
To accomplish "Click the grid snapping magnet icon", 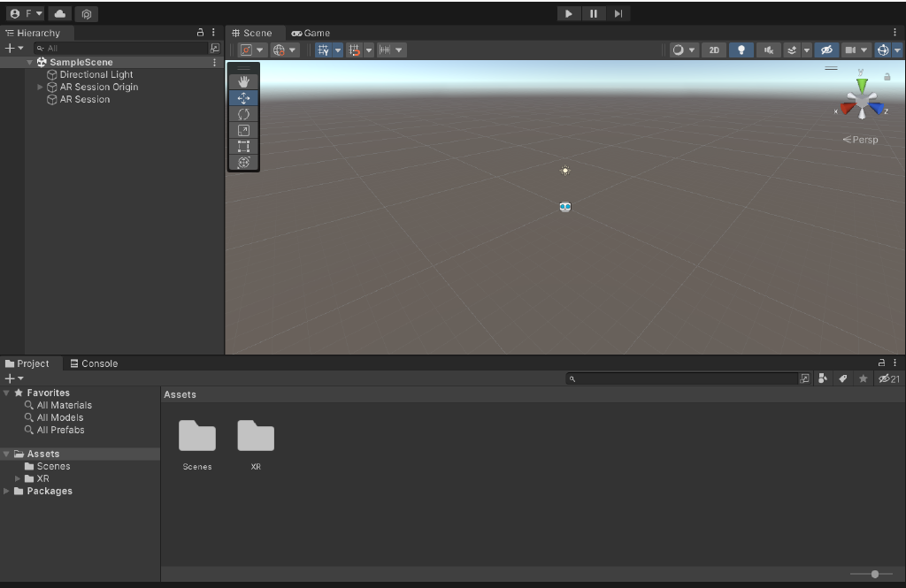I will coord(354,50).
